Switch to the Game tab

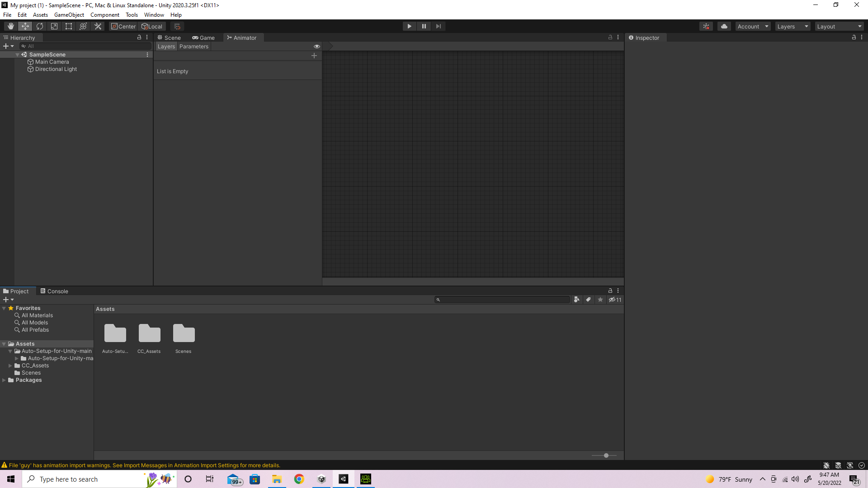pos(203,38)
